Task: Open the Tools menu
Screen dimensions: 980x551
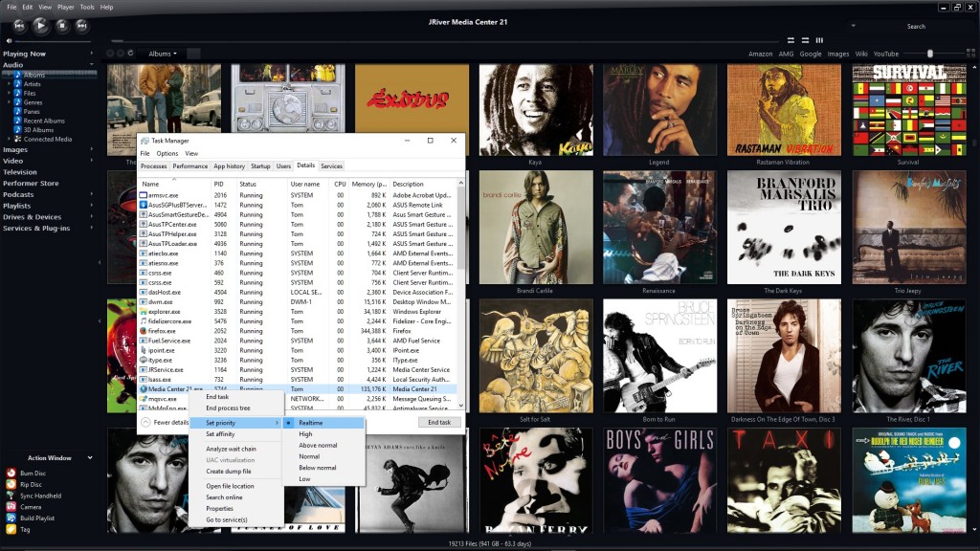Action: pyautogui.click(x=87, y=7)
